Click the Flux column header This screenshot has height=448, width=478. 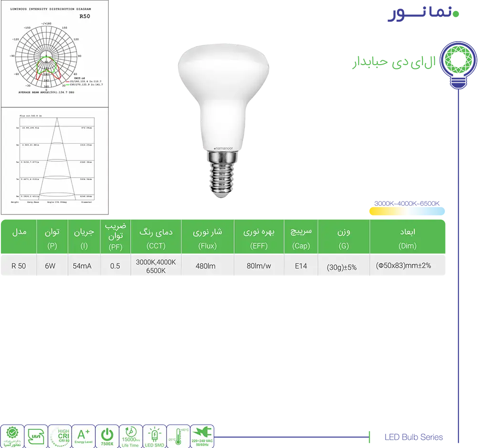pos(207,238)
